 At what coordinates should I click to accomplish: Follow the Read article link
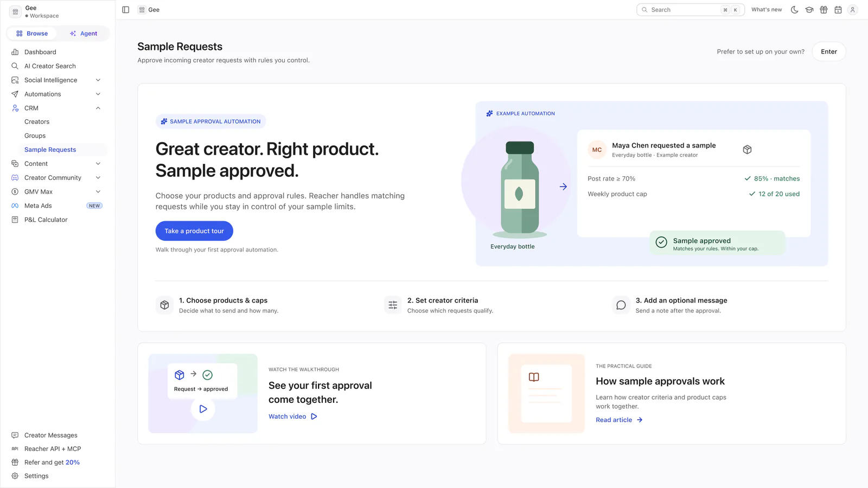pyautogui.click(x=619, y=420)
